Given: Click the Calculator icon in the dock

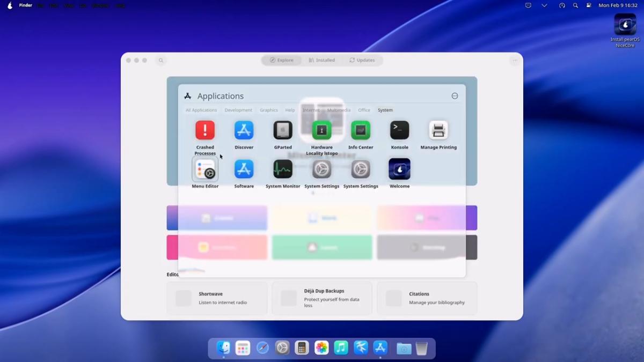Looking at the screenshot, I should (302, 348).
